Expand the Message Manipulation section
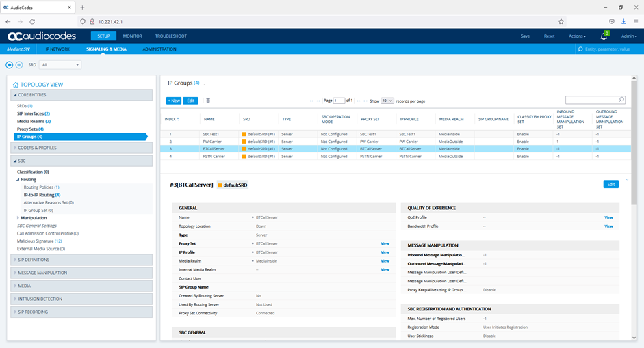Viewport: 644px width, 348px height. pyautogui.click(x=81, y=273)
